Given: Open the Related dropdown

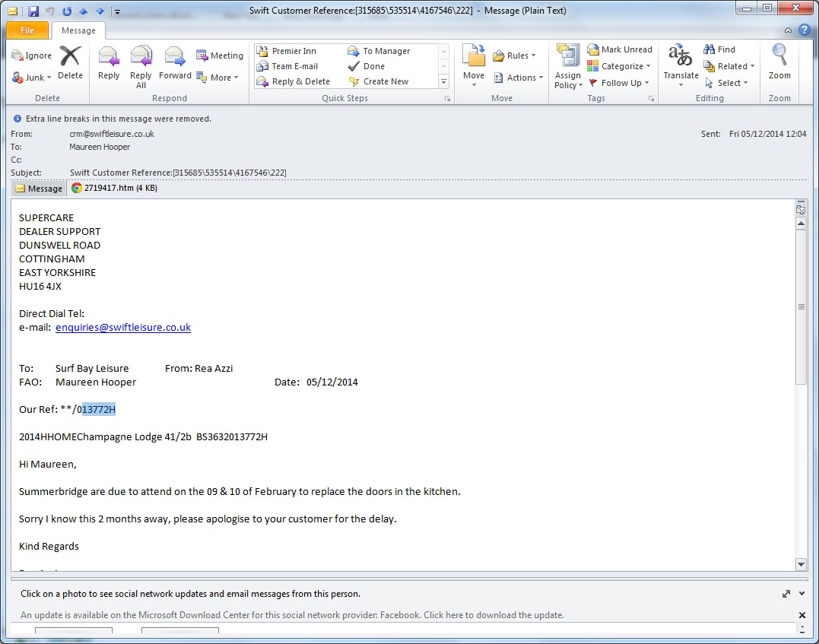Looking at the screenshot, I should pos(729,66).
